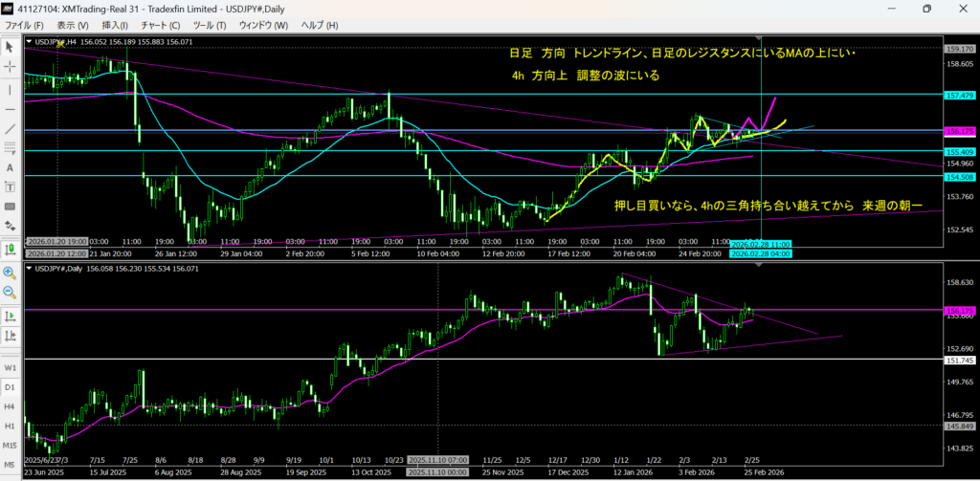This screenshot has height=481, width=980.
Task: Choose the rectangle shape tool
Action: (x=10, y=207)
